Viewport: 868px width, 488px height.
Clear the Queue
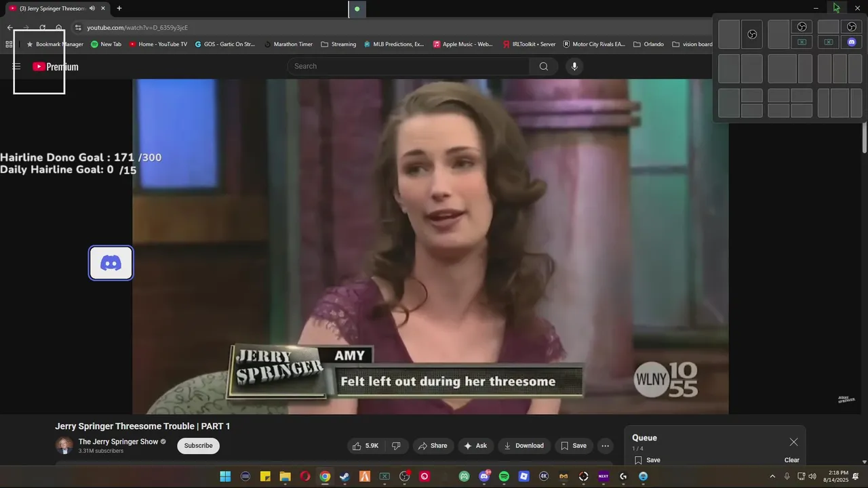pyautogui.click(x=792, y=460)
